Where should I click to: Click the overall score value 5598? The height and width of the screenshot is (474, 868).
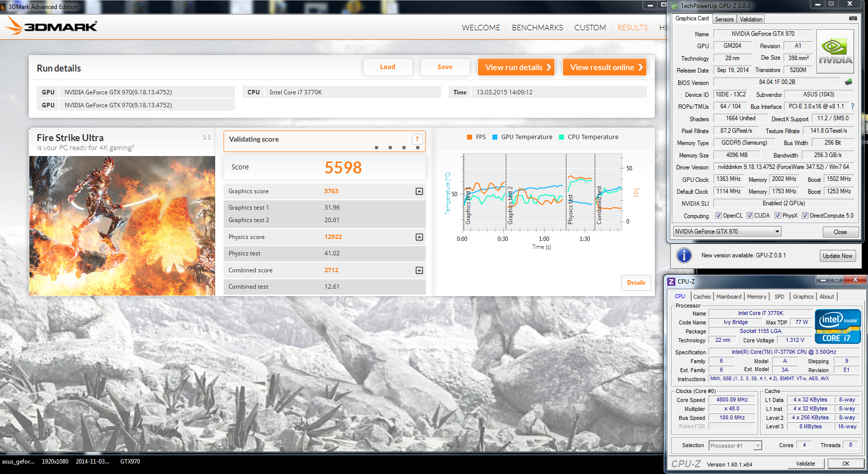[x=343, y=168]
